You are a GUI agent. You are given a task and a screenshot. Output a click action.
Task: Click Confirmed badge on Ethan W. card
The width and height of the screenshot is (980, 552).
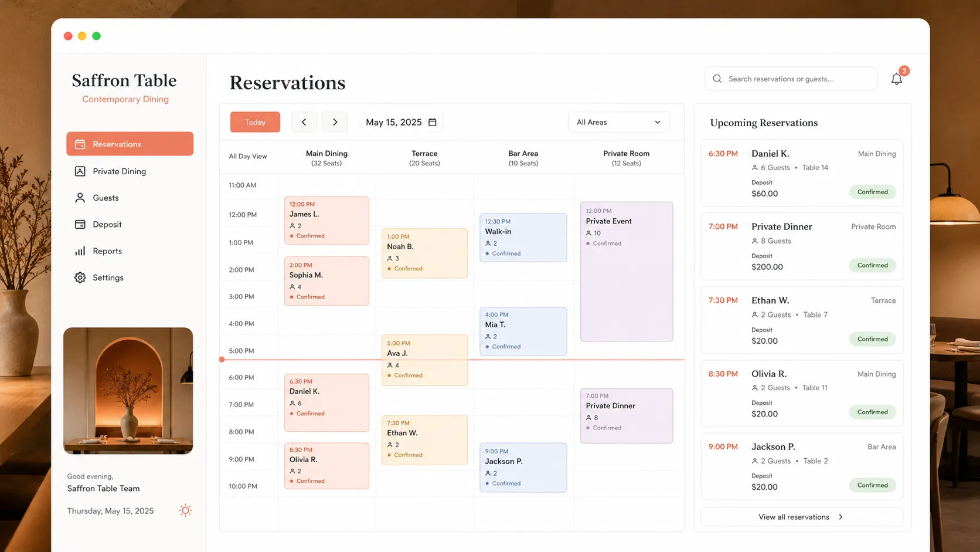pyautogui.click(x=872, y=339)
